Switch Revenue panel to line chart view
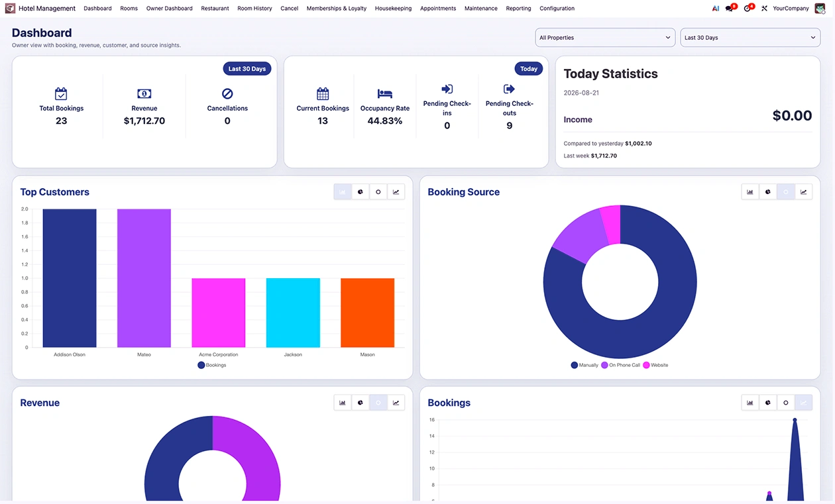This screenshot has width=835, height=504. point(396,403)
